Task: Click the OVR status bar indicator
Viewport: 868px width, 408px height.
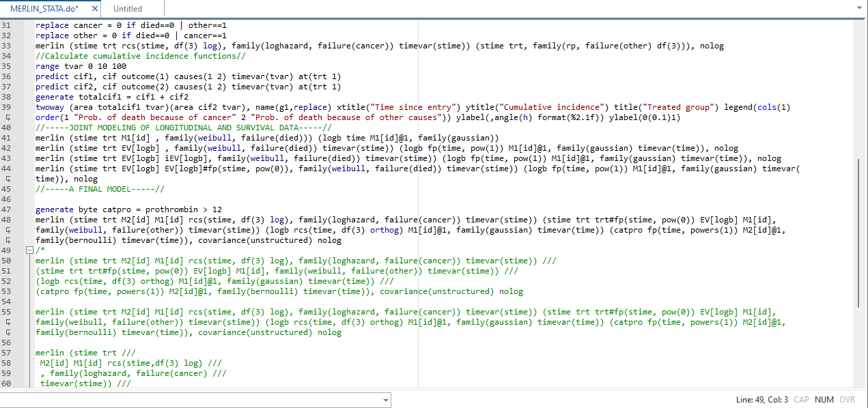Action: (x=848, y=400)
